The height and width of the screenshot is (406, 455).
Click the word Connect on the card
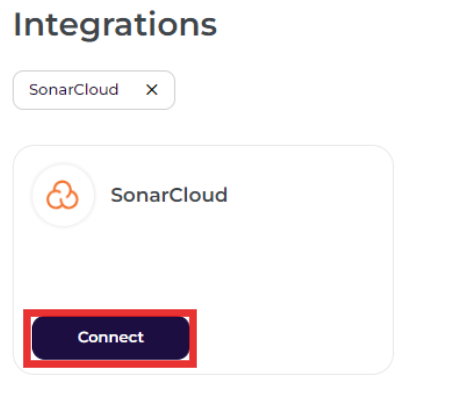pos(111,337)
